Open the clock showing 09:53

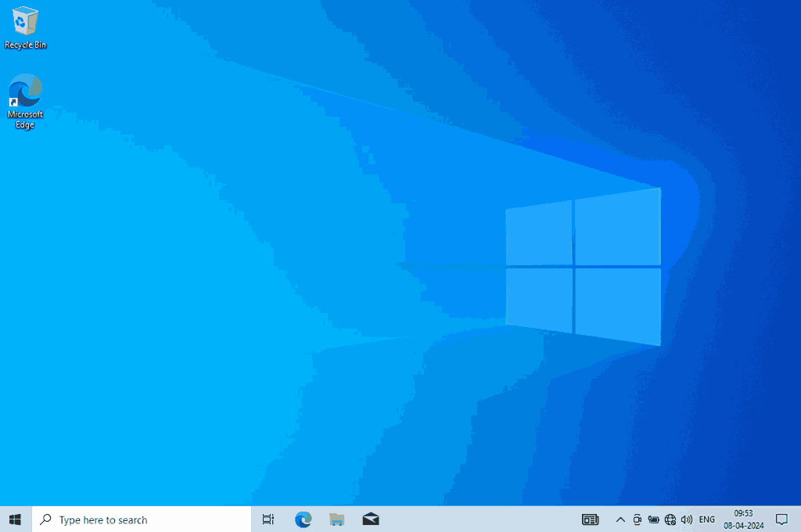coord(743,519)
